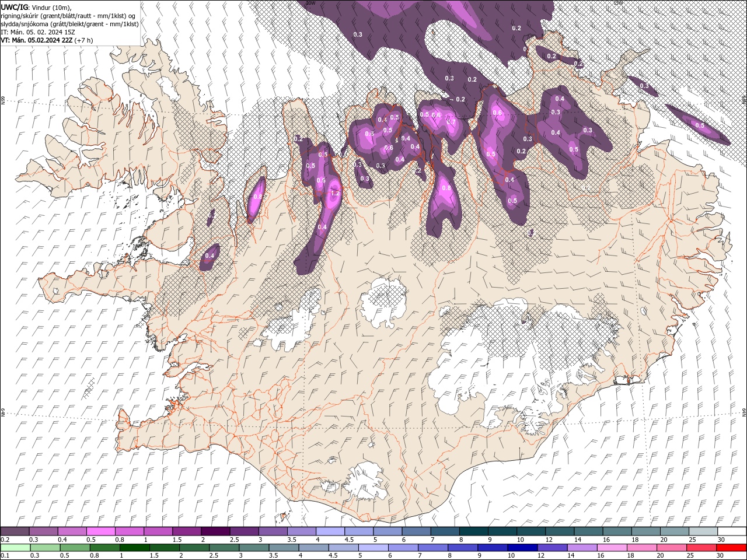Click the light blue upper swatch at 4

330,531
